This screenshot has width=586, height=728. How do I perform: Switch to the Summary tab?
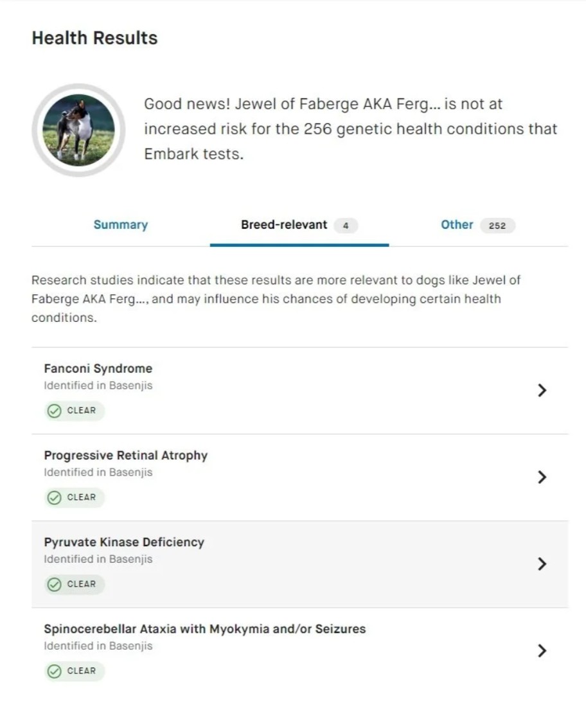pyautogui.click(x=120, y=225)
